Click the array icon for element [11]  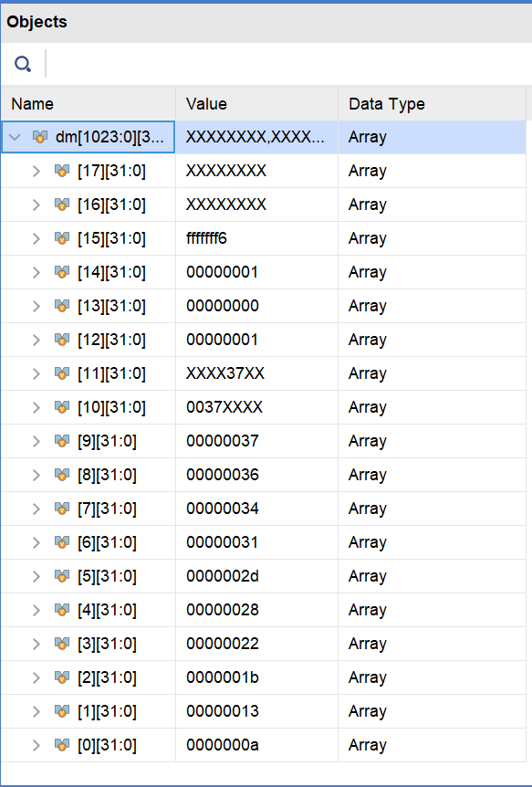pyautogui.click(x=62, y=373)
